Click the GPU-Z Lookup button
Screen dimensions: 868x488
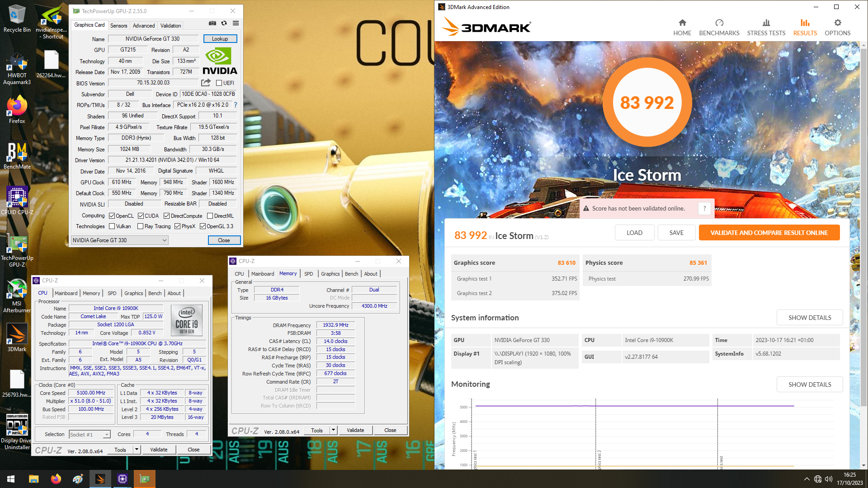(x=220, y=39)
